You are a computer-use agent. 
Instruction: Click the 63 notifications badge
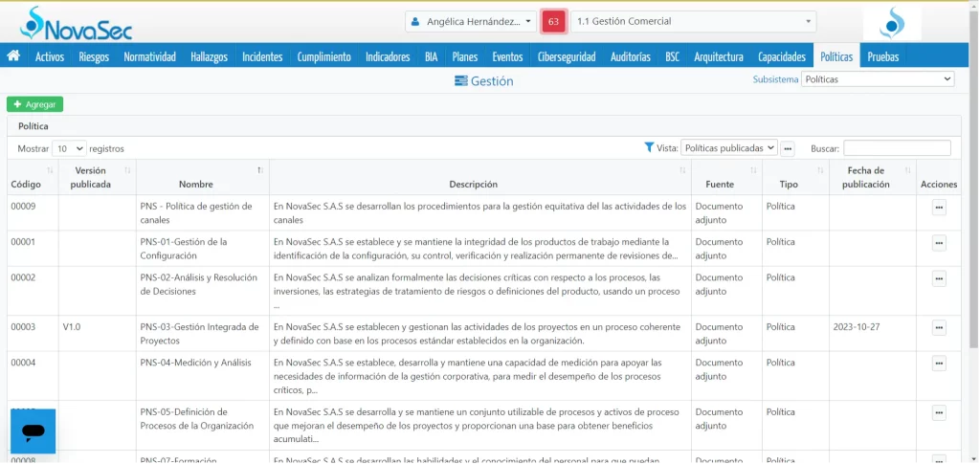tap(553, 21)
